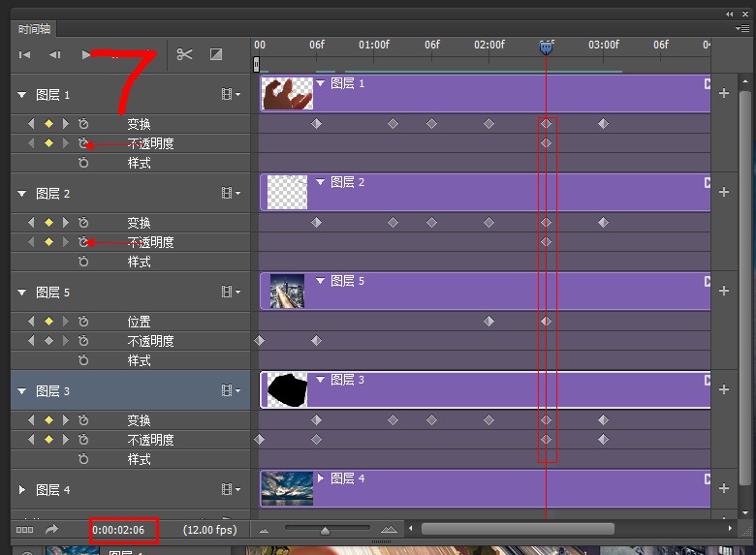
Task: Open 图层 5 filmstrip media menu
Action: [231, 292]
